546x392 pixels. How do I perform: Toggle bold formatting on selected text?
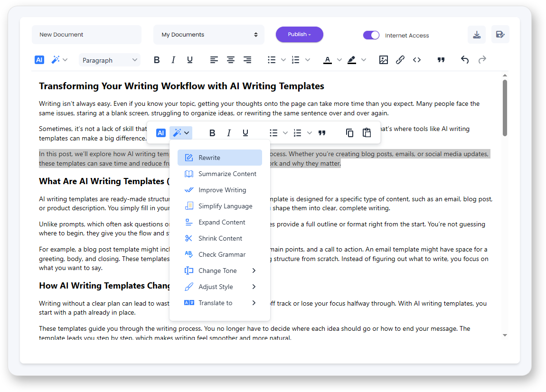tap(157, 59)
